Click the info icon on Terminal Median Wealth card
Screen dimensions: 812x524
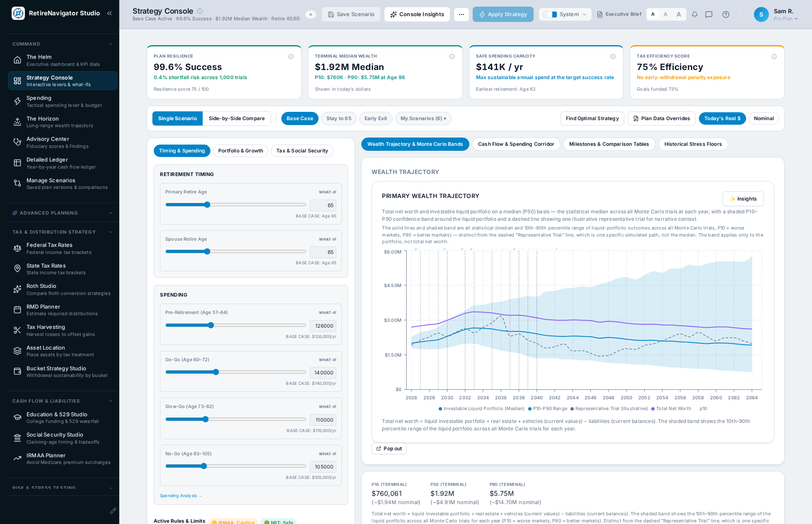[x=452, y=57]
